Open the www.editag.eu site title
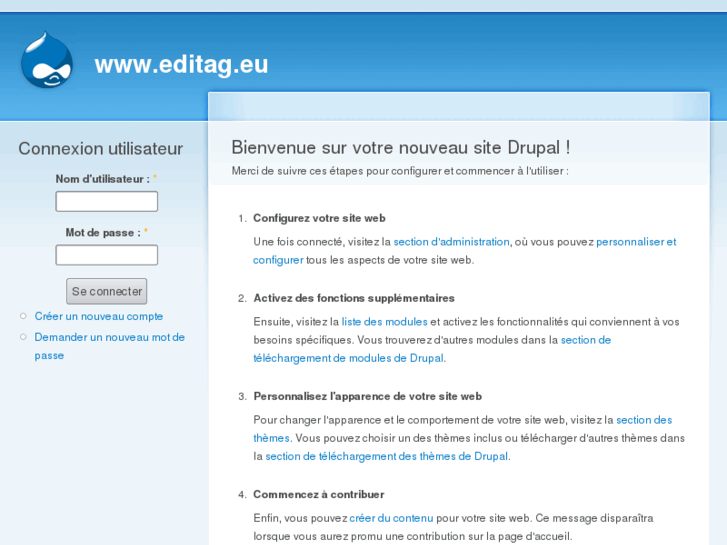727x545 pixels. click(x=181, y=64)
